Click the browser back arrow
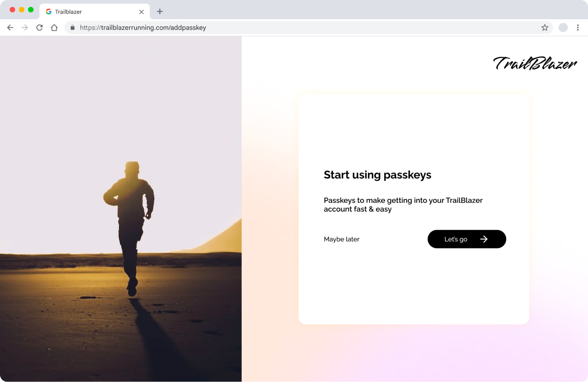Viewport: 588px width, 382px height. coord(10,27)
